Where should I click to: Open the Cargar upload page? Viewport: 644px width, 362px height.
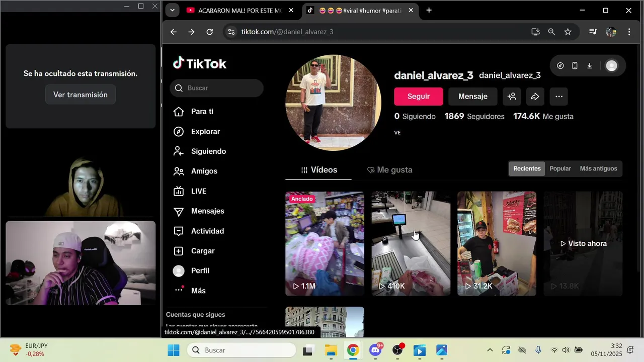pos(194,251)
